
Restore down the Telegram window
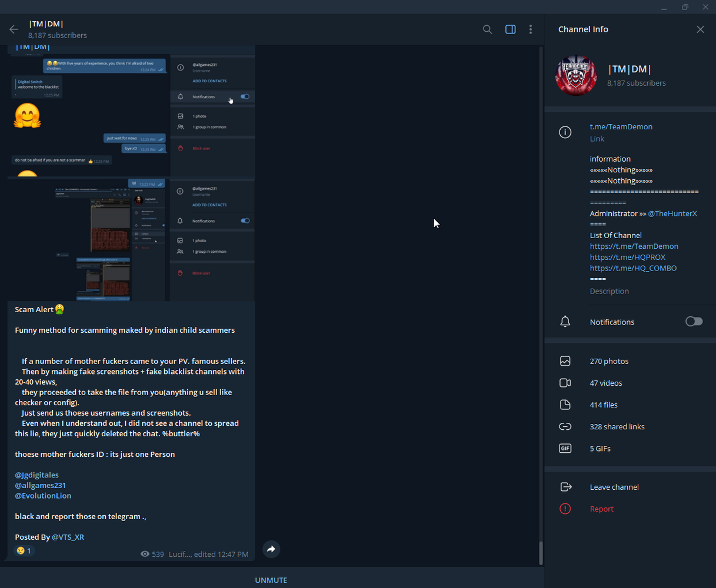coord(685,7)
